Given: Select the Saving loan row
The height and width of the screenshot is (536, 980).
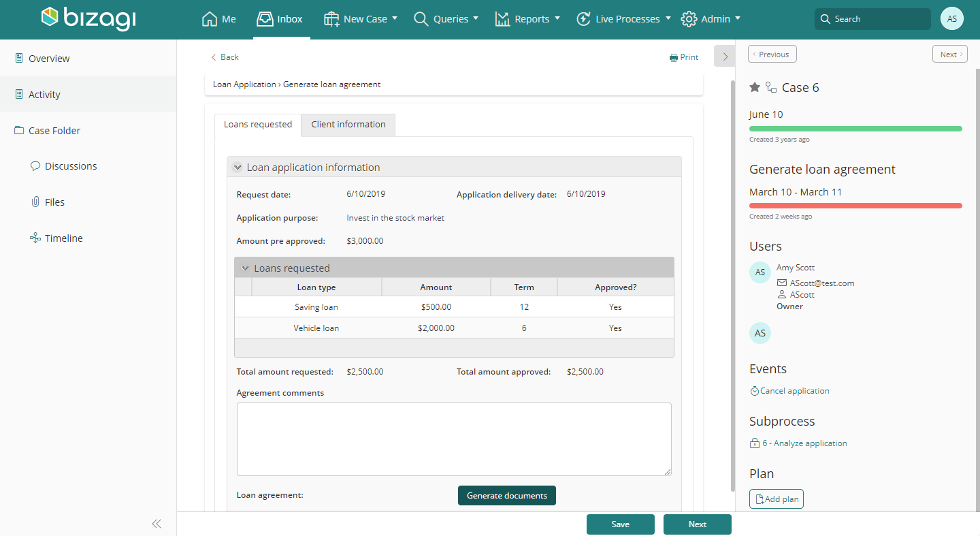Looking at the screenshot, I should (x=454, y=307).
